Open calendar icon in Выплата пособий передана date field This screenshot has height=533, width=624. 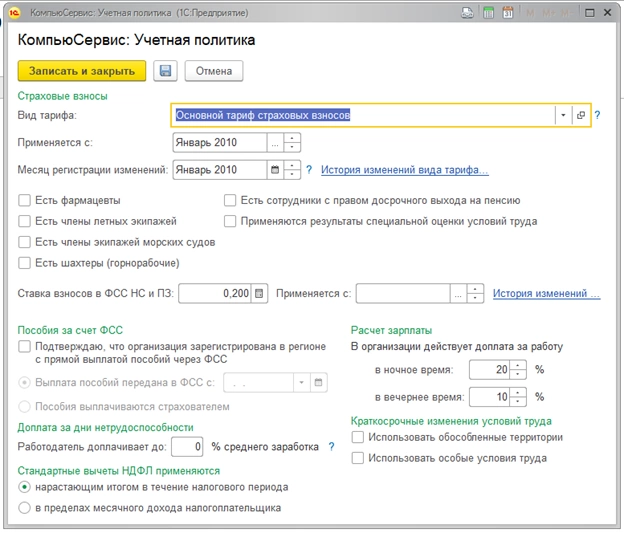318,383
